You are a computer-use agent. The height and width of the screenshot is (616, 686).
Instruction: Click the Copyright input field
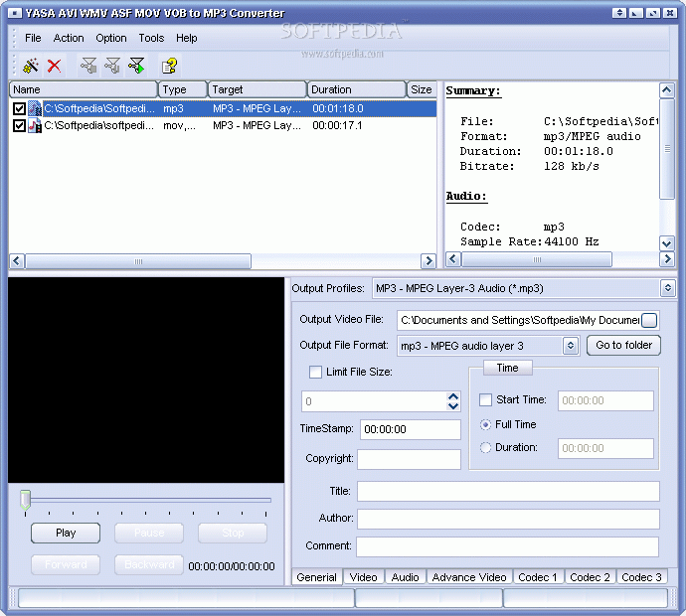[409, 459]
